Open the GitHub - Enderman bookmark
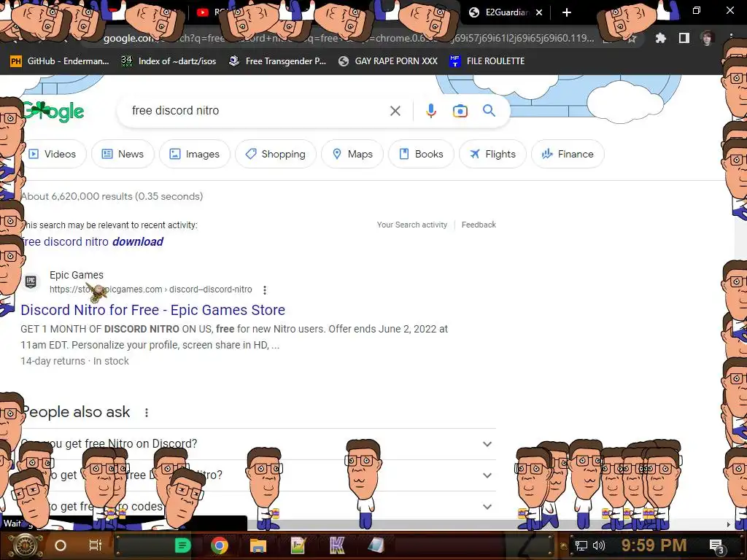The image size is (747, 560). click(60, 61)
